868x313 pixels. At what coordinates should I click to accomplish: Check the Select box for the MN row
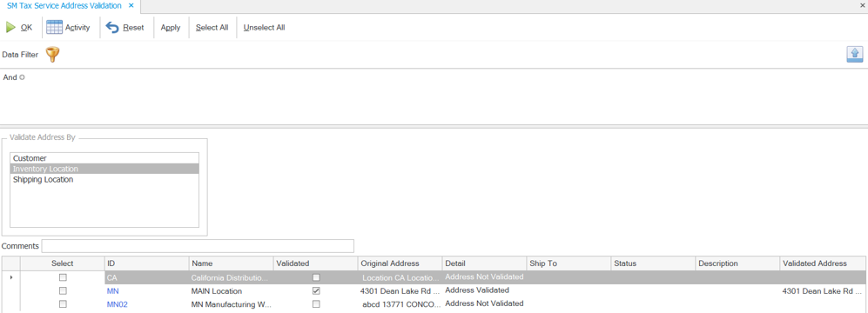tap(63, 290)
